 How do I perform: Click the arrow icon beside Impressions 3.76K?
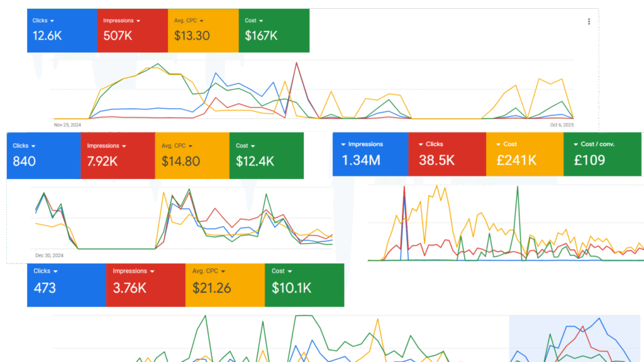[152, 271]
